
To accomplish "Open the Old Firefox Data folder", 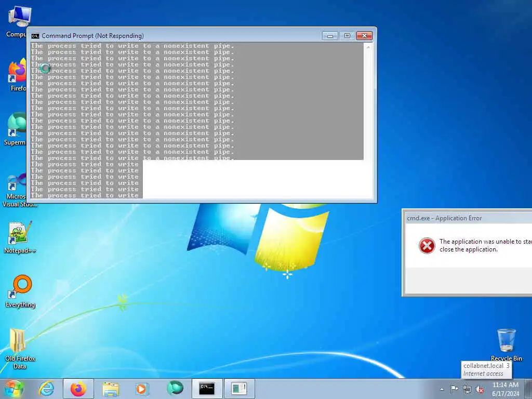I will tap(20, 349).
